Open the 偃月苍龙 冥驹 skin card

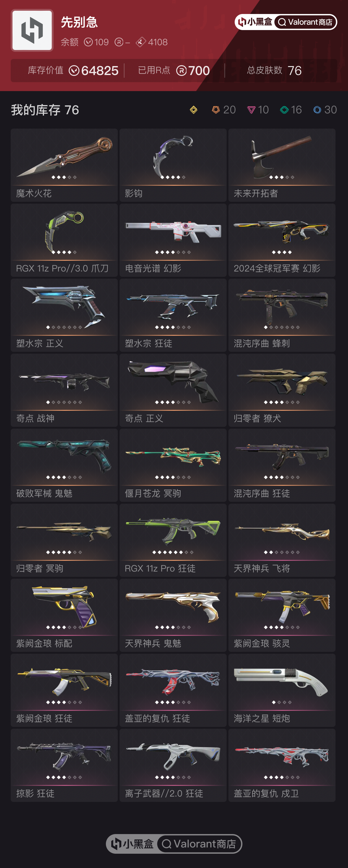tap(173, 465)
